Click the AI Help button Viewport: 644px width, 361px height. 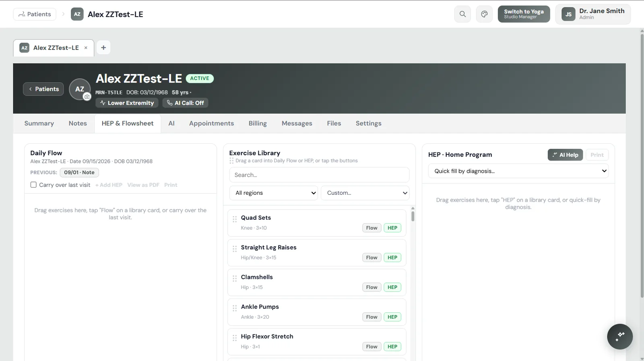[x=565, y=155]
